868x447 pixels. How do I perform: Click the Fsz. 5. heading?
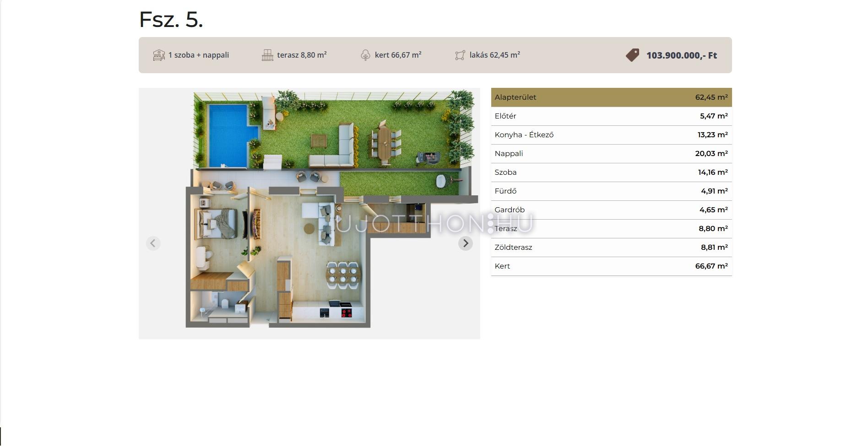(x=171, y=20)
